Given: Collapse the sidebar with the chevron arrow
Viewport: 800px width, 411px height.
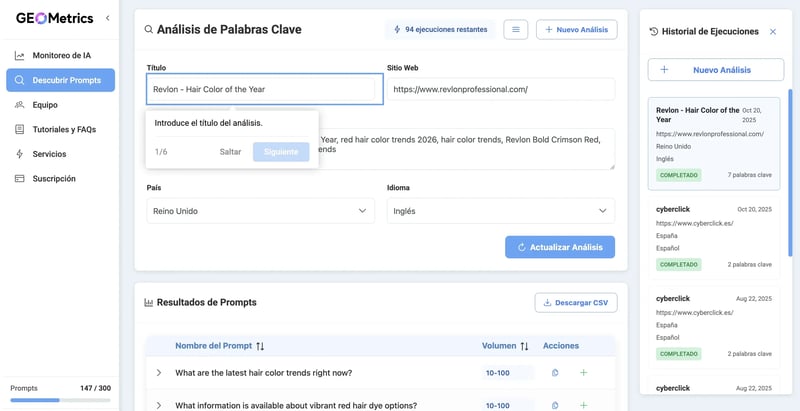Looking at the screenshot, I should coord(108,18).
